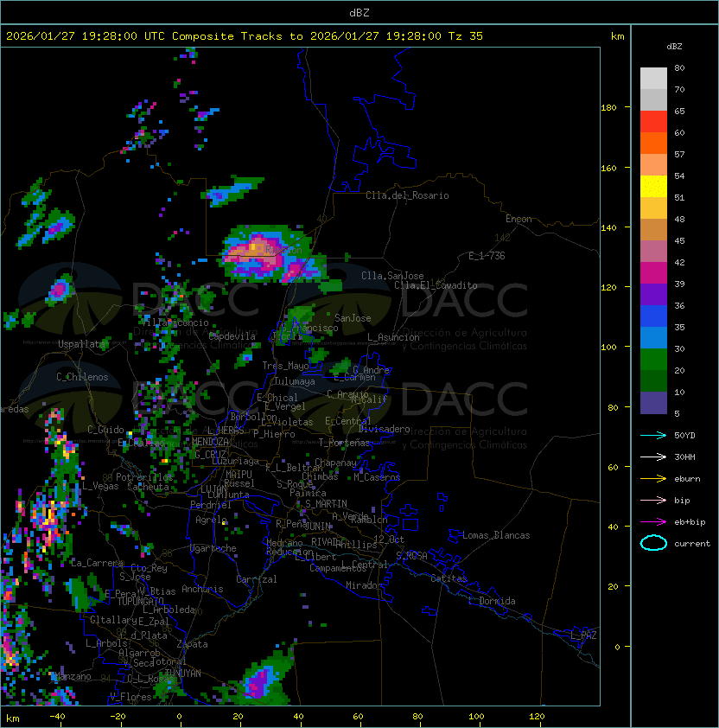The width and height of the screenshot is (719, 728).
Task: Click the dBZ title at the top
Action: click(359, 13)
